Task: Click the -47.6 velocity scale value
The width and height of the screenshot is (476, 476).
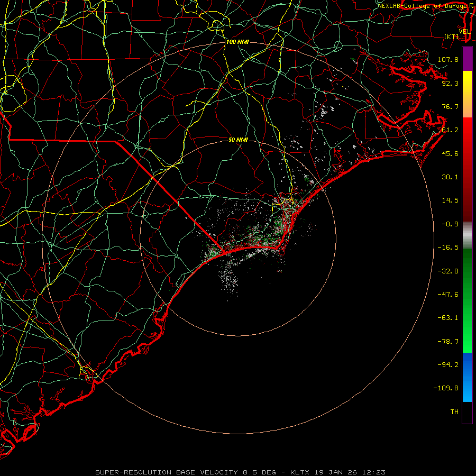Action: pyautogui.click(x=448, y=295)
